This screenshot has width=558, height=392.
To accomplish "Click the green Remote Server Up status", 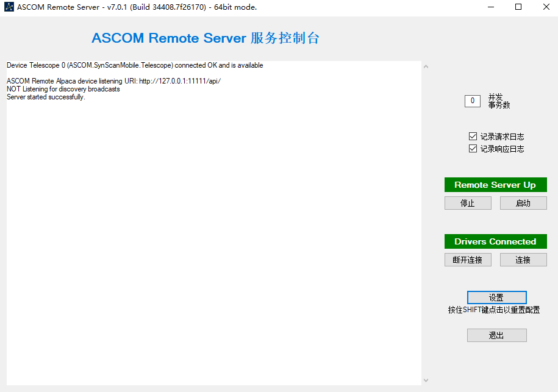I will [x=495, y=185].
